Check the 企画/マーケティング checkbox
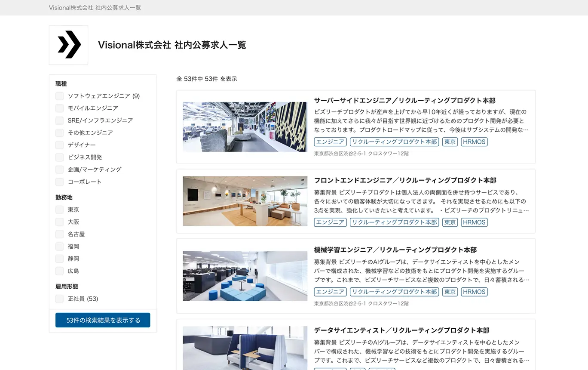 (x=59, y=170)
